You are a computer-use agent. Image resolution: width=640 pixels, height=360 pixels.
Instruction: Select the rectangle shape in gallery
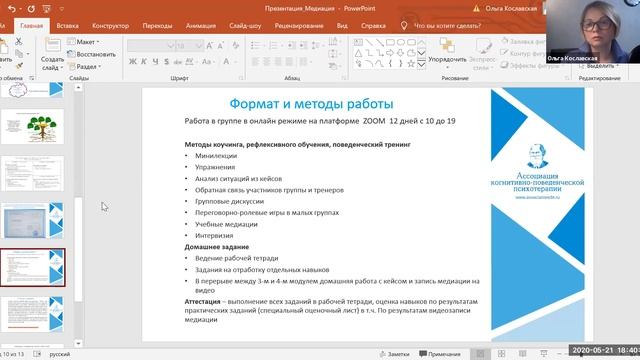point(390,42)
